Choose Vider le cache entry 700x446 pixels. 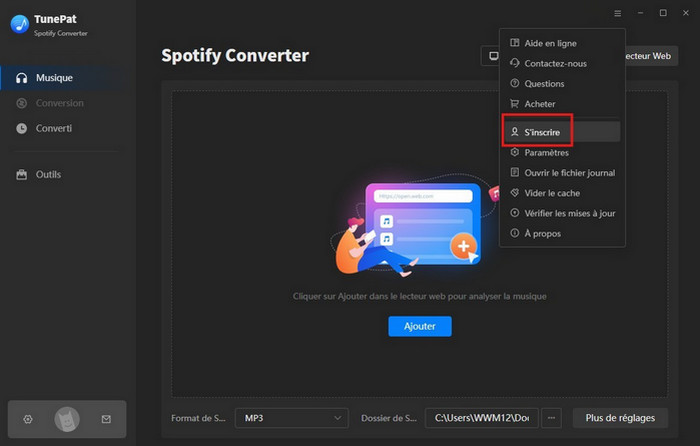pos(562,193)
